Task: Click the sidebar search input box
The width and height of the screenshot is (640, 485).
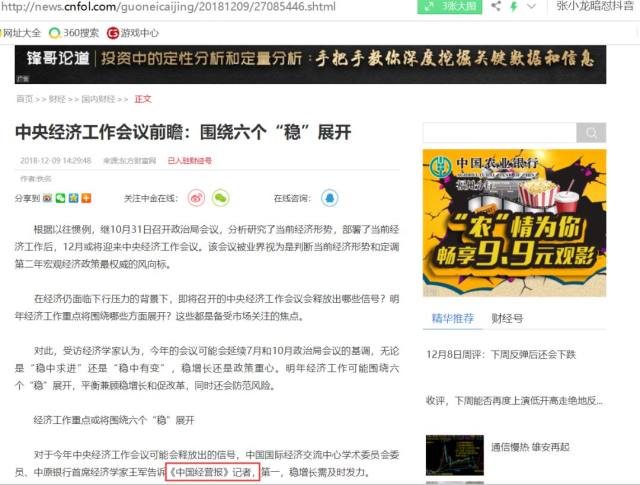Action: click(x=500, y=133)
